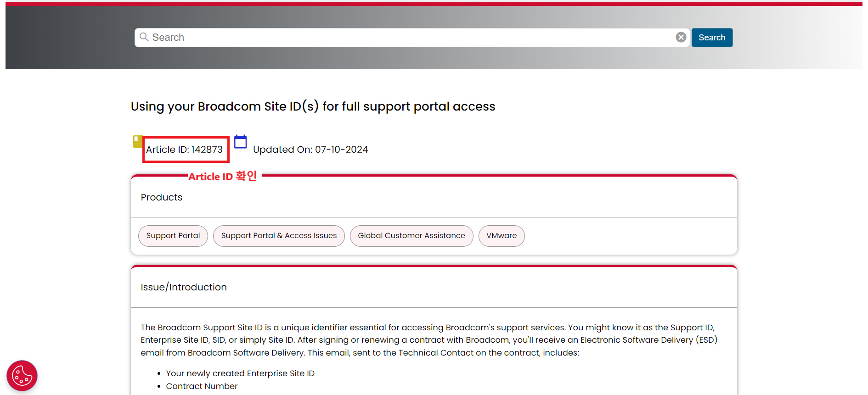Open cookie preferences icon
The image size is (868, 395).
tap(22, 376)
